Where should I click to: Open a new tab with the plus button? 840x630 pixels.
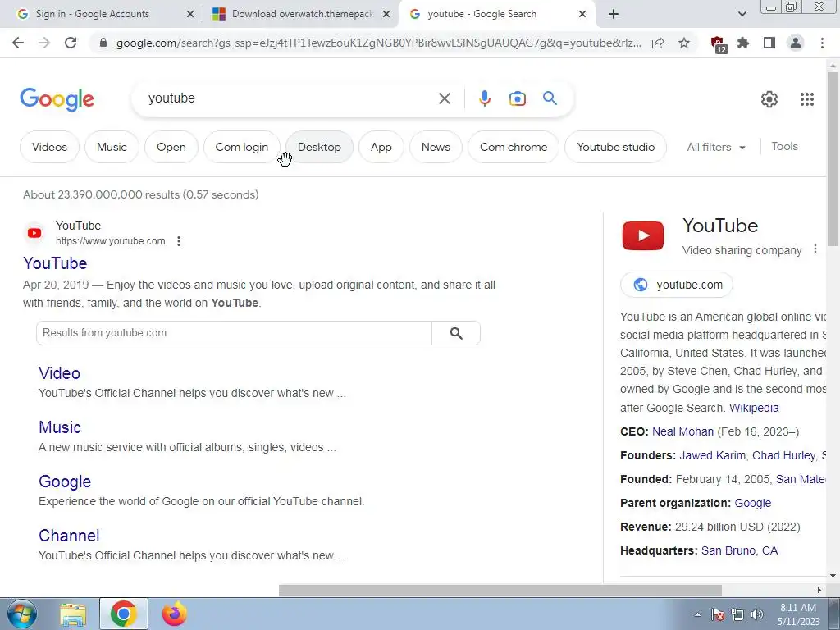click(614, 14)
